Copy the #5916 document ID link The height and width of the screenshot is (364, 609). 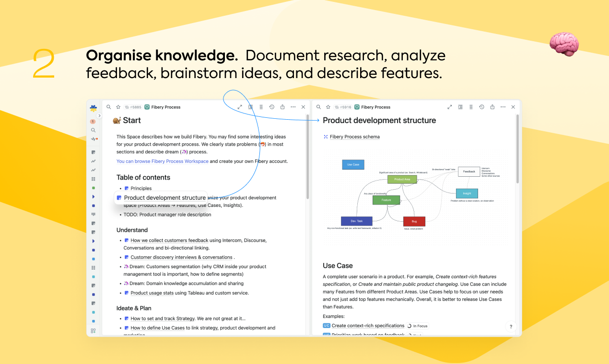[343, 107]
